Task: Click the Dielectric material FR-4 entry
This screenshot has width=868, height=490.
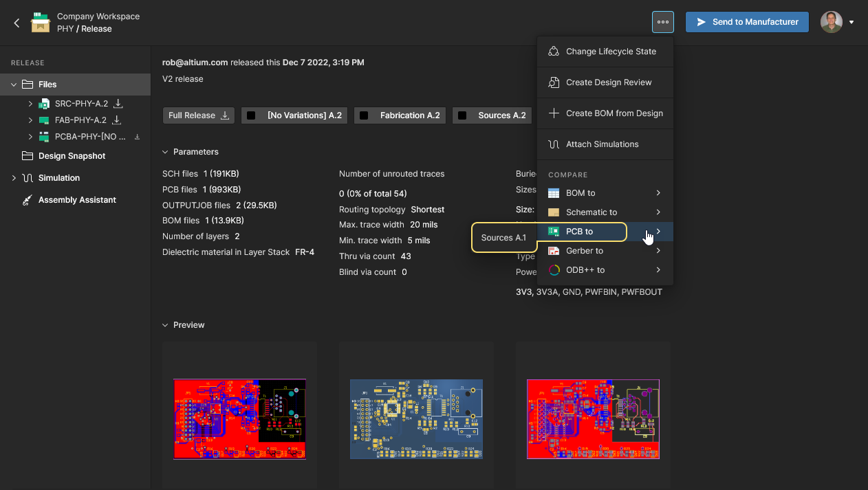Action: click(238, 252)
